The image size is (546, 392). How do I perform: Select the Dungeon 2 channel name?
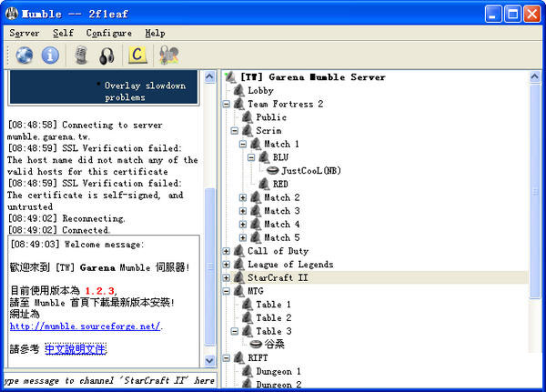(278, 385)
